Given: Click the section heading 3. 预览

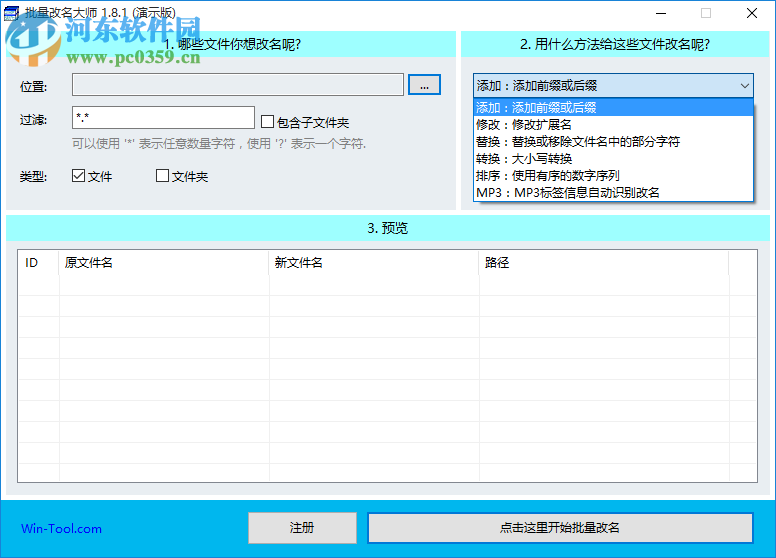Looking at the screenshot, I should (388, 228).
